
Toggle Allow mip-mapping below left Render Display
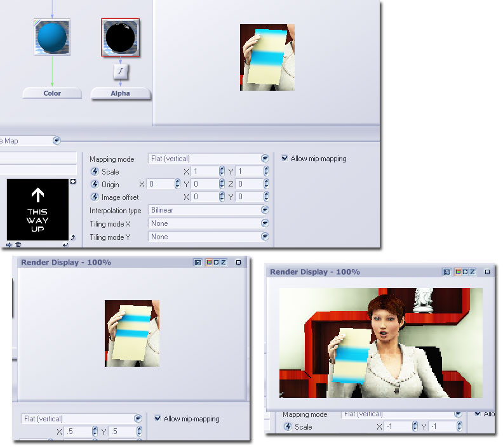[158, 418]
